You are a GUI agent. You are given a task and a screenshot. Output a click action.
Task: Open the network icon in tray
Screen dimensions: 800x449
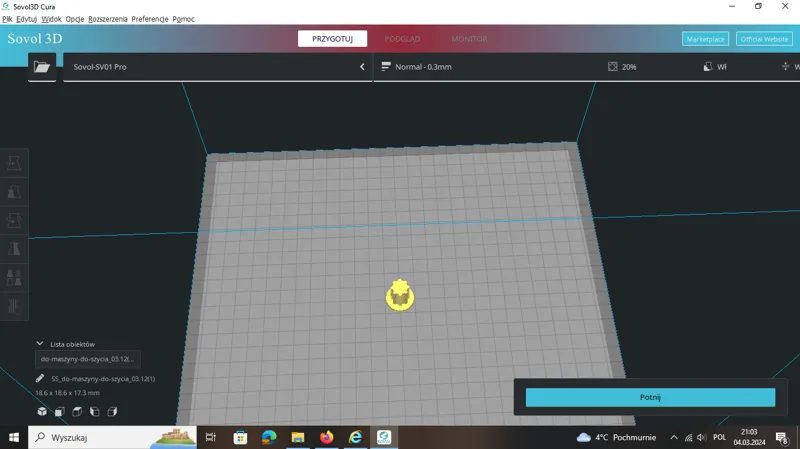coord(688,437)
